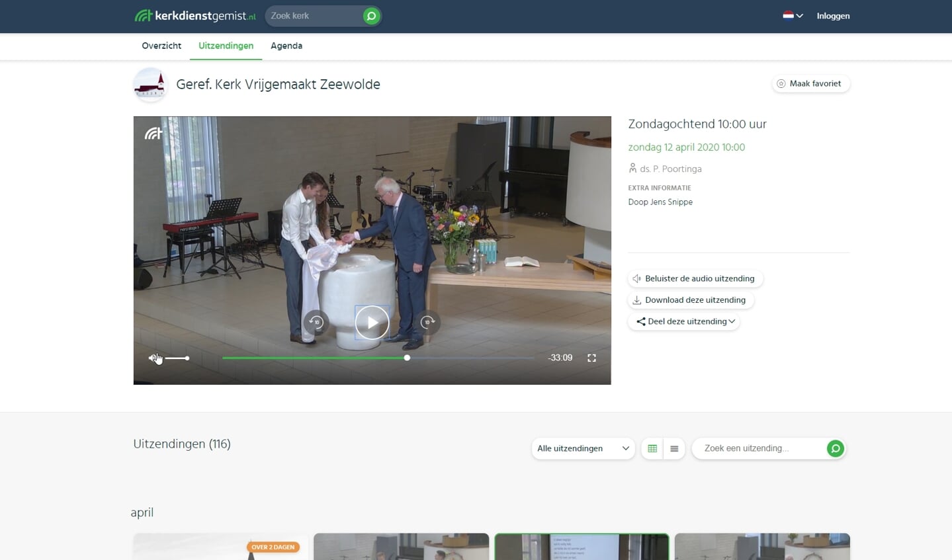Mute the video player audio
Screen dimensions: 952x560
153,358
